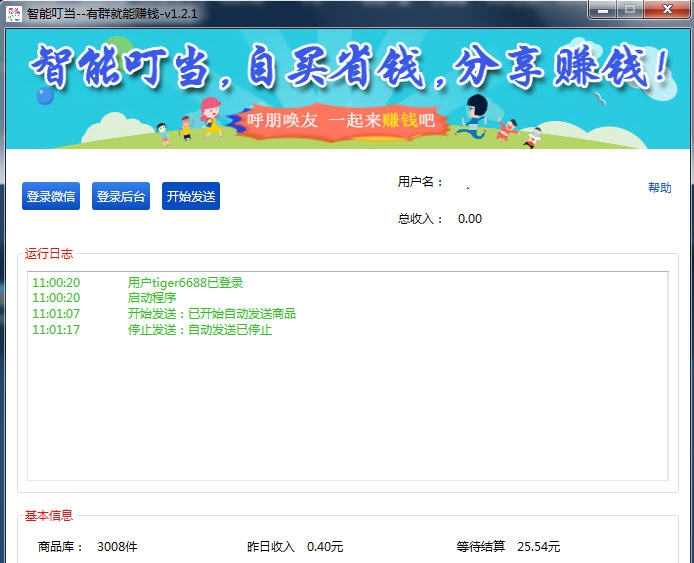
Task: Select log entry 开始发送：已开始自动发送商品
Action: click(x=212, y=313)
